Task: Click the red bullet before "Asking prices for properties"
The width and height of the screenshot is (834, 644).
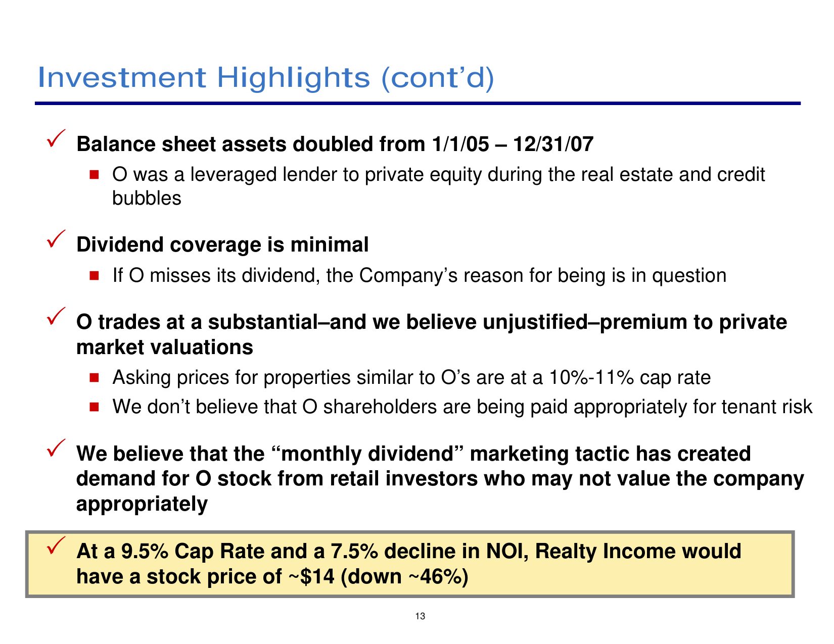Action: click(x=94, y=378)
